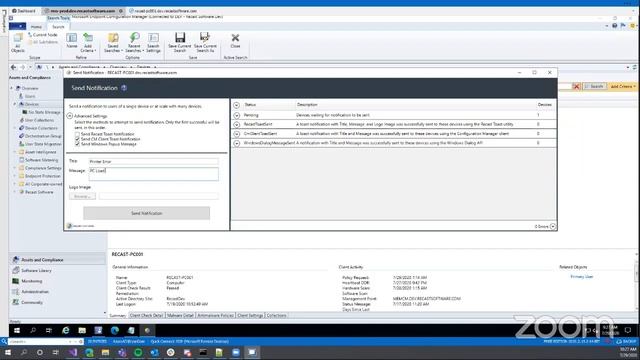
Task: Open the Saved Searches dropdown
Action: pos(113,42)
